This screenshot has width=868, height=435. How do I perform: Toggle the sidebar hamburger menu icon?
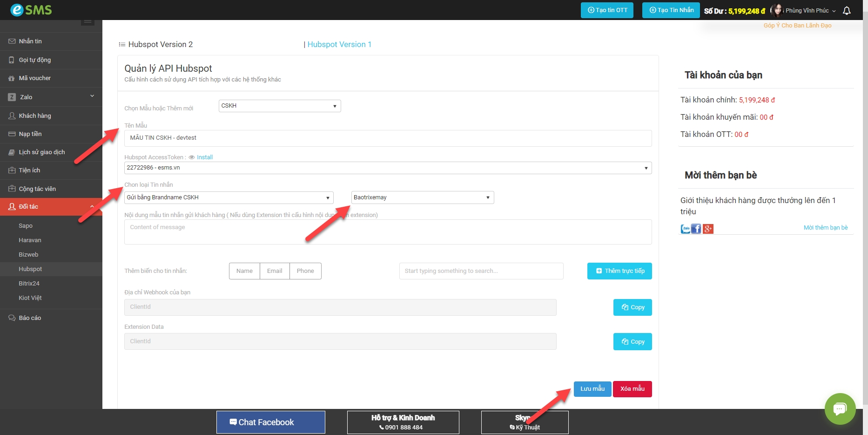tap(87, 21)
